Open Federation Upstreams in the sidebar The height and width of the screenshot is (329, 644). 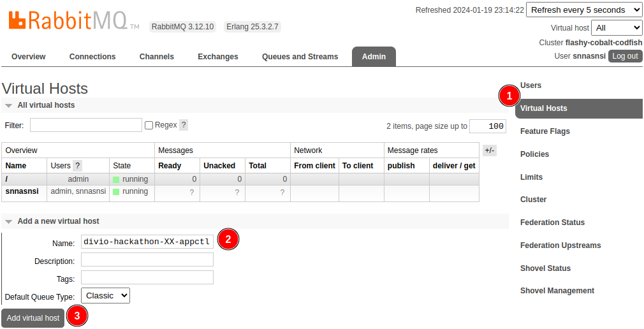560,245
